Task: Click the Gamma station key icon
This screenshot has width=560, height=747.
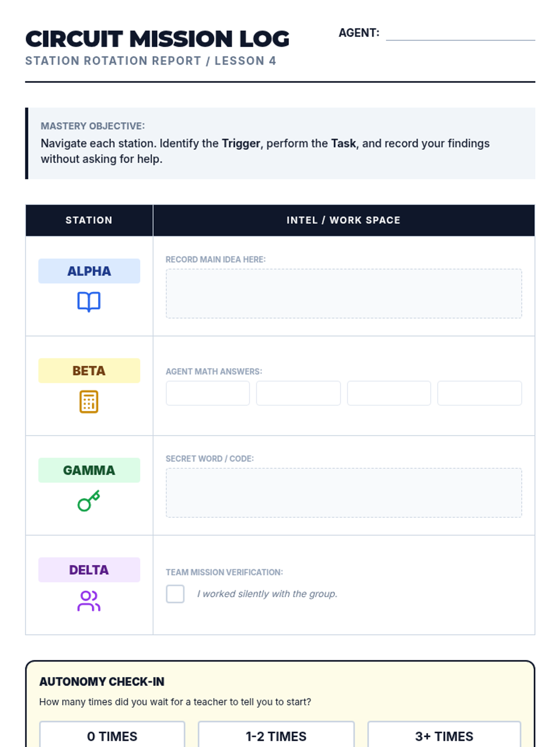Action: [89, 501]
